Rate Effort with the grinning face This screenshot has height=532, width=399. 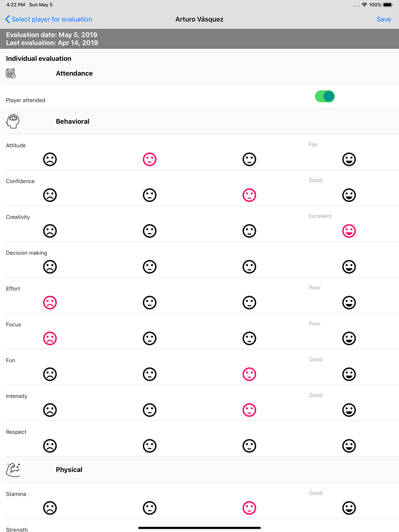349,303
